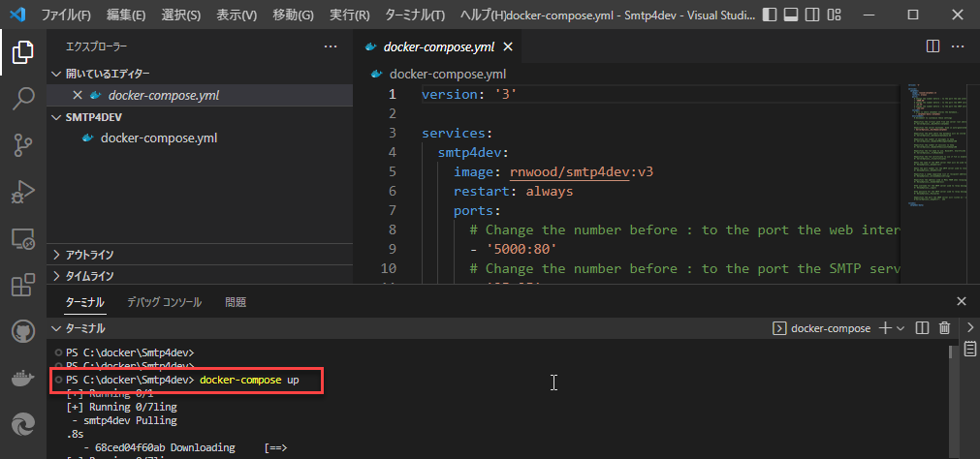Open the new terminal dropdown arrow

click(901, 328)
